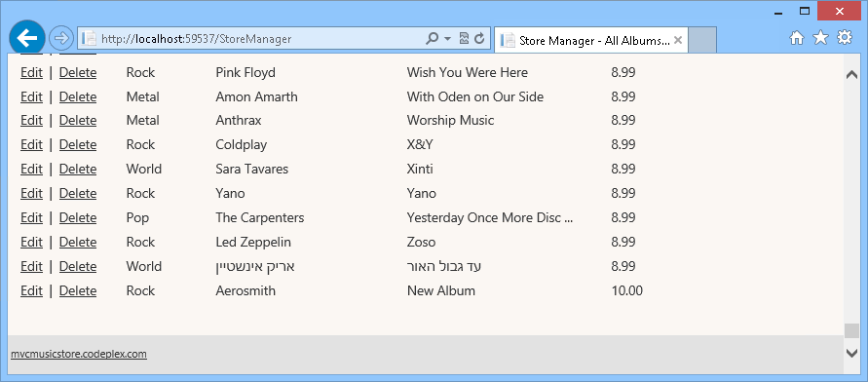The image size is (868, 382).
Task: Delete the Coldplay X&Y album
Action: pos(78,144)
